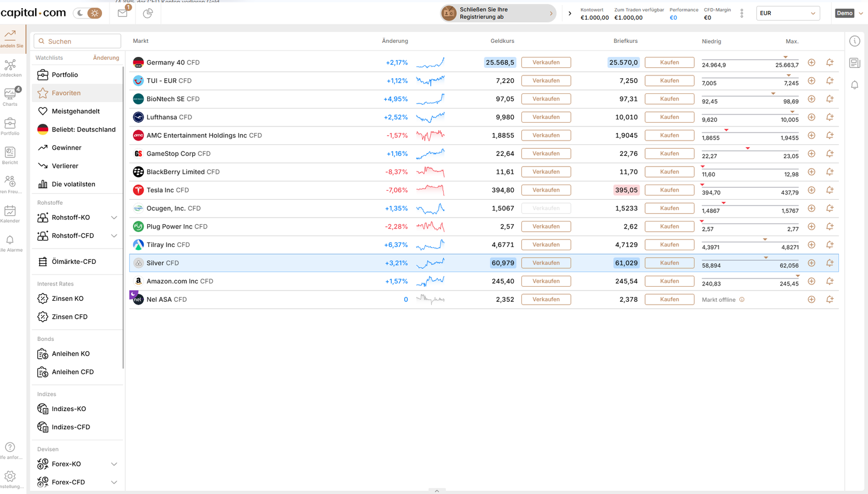Click the Suchen search field
The width and height of the screenshot is (868, 494).
point(77,41)
